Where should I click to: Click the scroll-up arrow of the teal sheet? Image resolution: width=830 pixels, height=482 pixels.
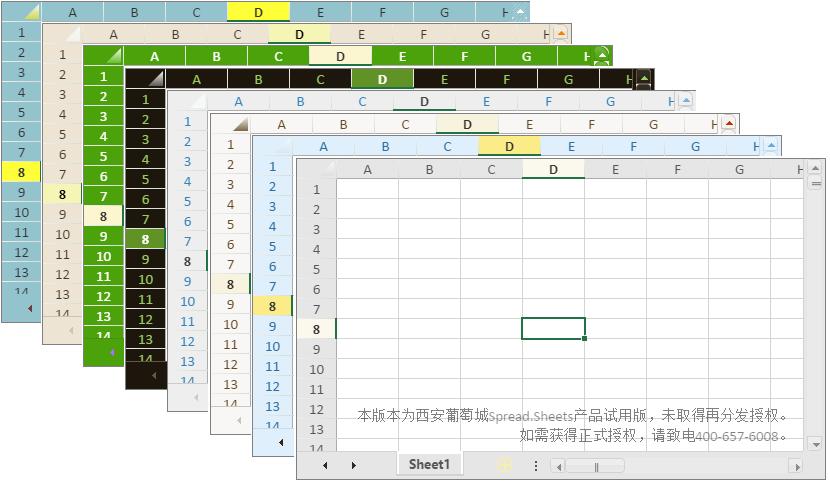(520, 12)
